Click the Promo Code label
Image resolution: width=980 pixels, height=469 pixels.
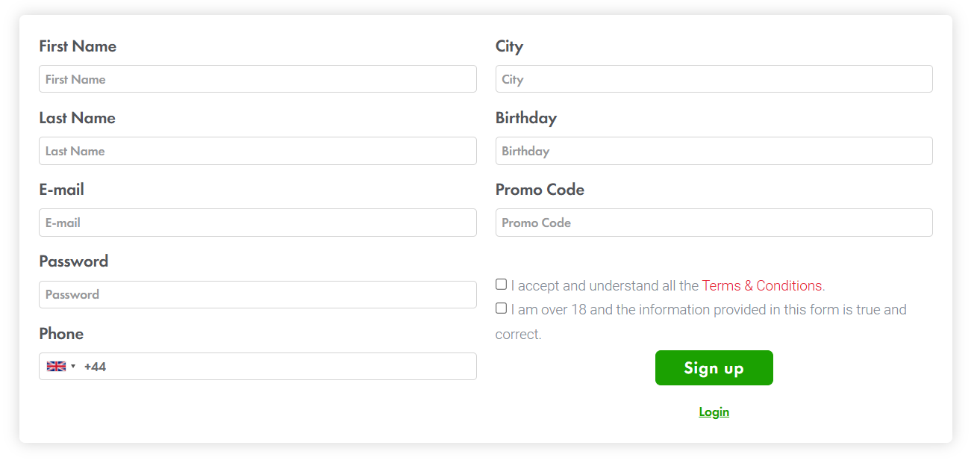click(540, 190)
